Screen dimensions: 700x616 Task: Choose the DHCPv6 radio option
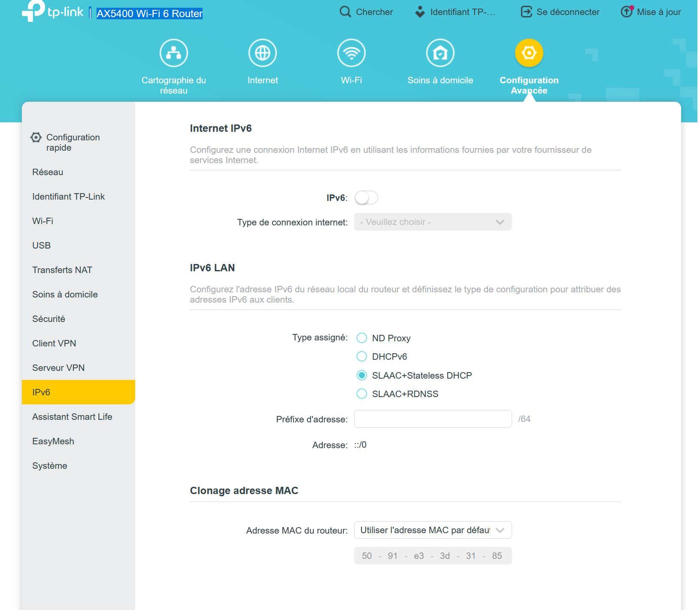click(362, 357)
